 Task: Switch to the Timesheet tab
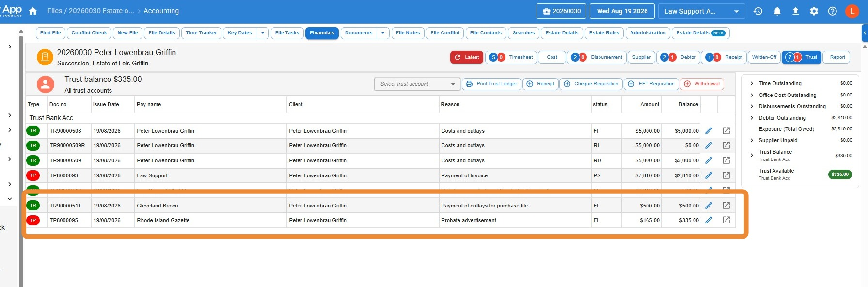[511, 57]
